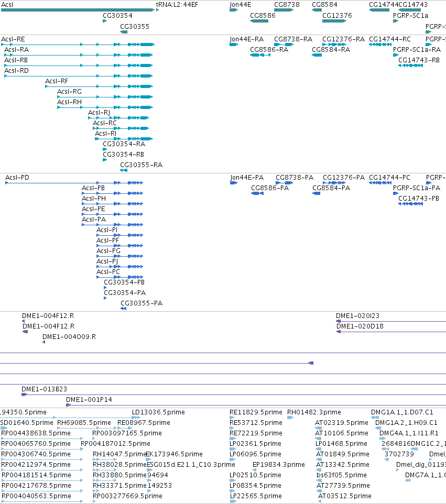Select the Acsl-RE transcript label

tap(13, 39)
